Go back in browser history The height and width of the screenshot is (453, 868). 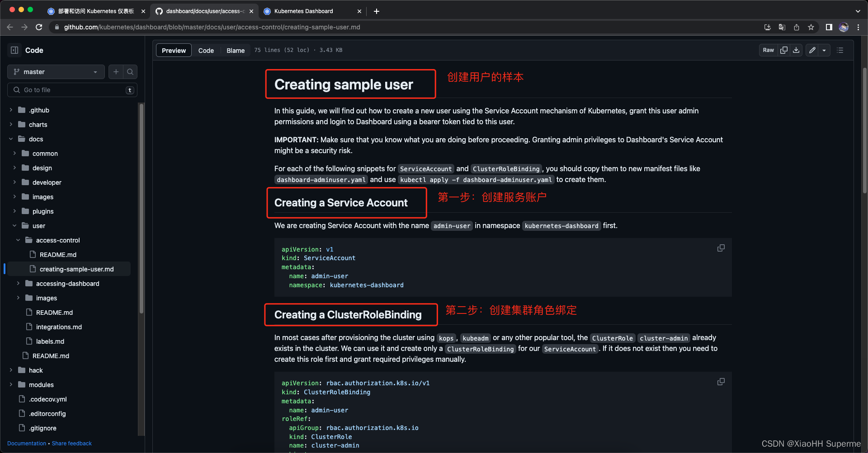10,27
